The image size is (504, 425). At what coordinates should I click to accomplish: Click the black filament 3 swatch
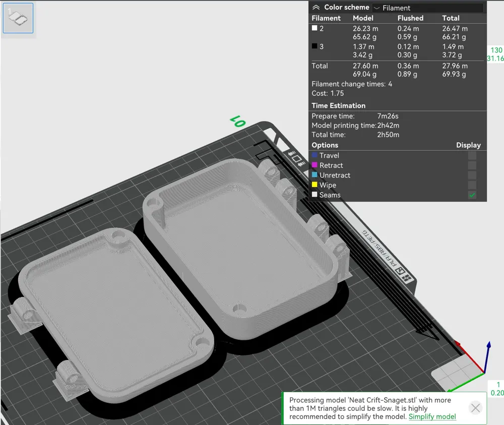pos(315,46)
